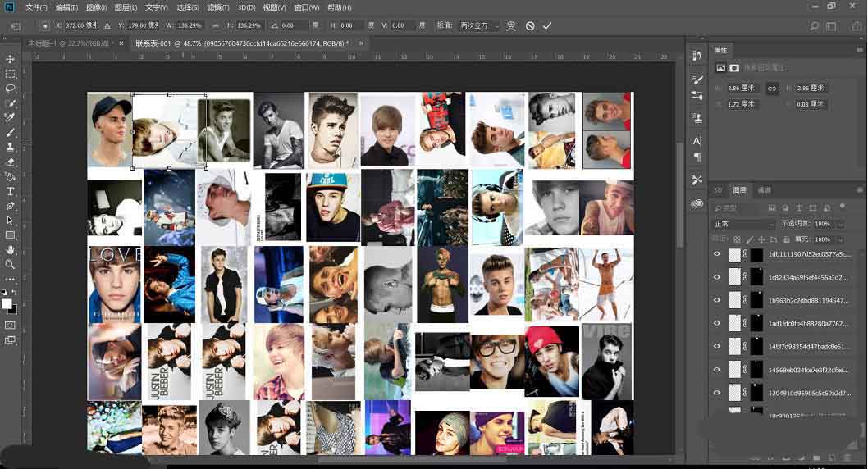868x469 pixels.
Task: Select the Lasso tool
Action: pyautogui.click(x=10, y=89)
